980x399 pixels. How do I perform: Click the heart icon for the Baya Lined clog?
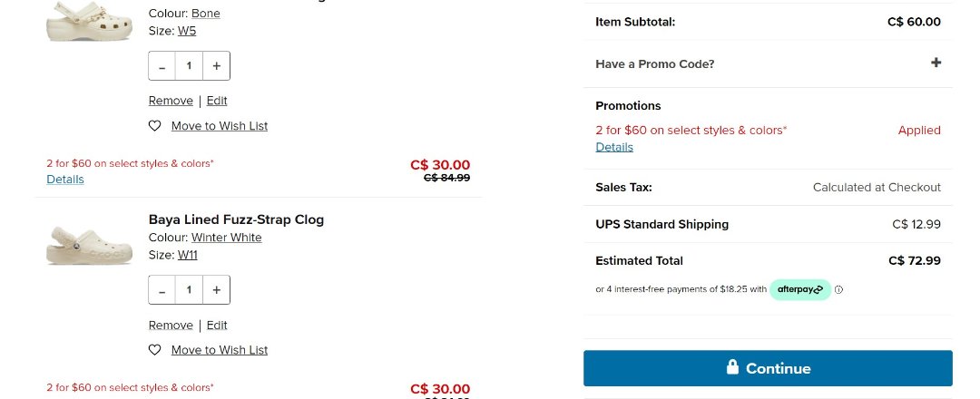click(154, 350)
